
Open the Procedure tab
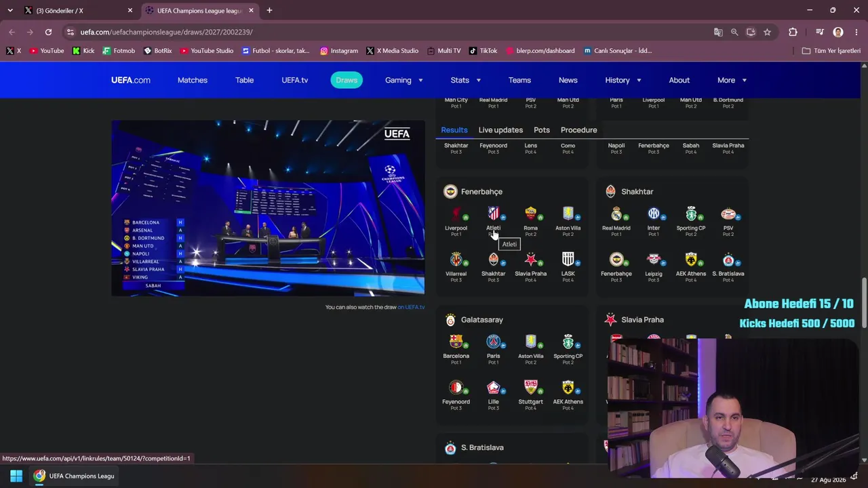click(x=579, y=130)
